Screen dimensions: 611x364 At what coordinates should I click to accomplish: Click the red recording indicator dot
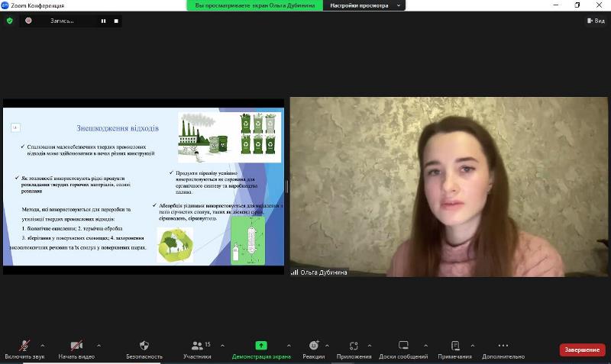pos(28,21)
